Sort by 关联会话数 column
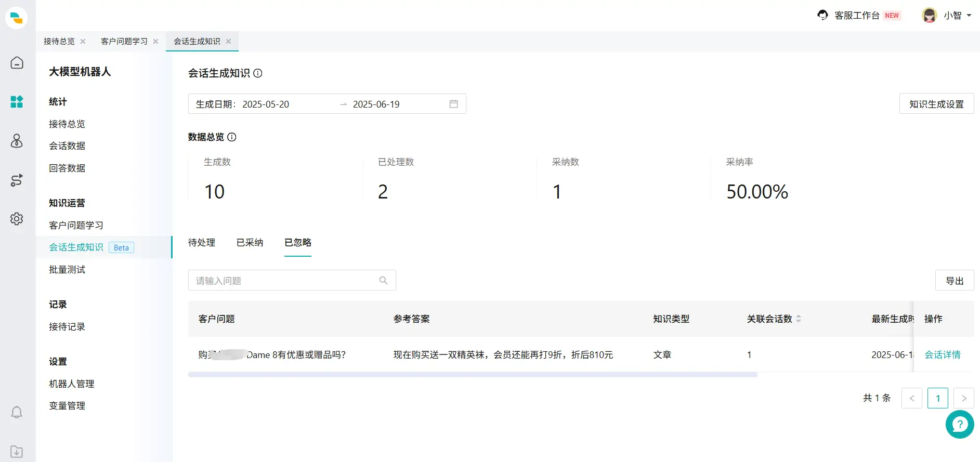The width and height of the screenshot is (980, 462). [799, 319]
